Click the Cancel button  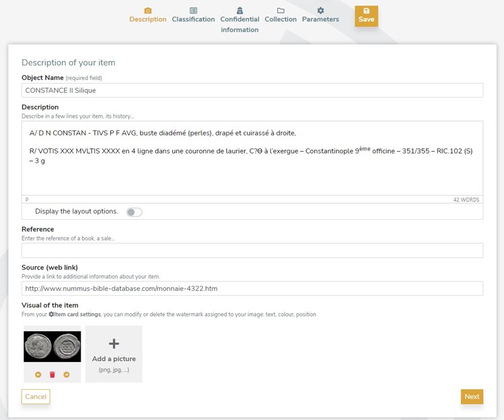36,397
